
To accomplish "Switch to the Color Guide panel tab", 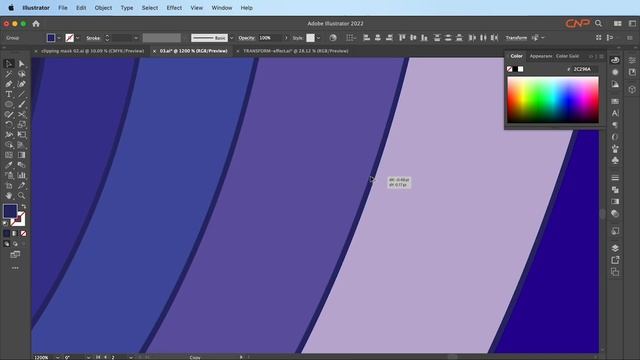I will tap(567, 56).
